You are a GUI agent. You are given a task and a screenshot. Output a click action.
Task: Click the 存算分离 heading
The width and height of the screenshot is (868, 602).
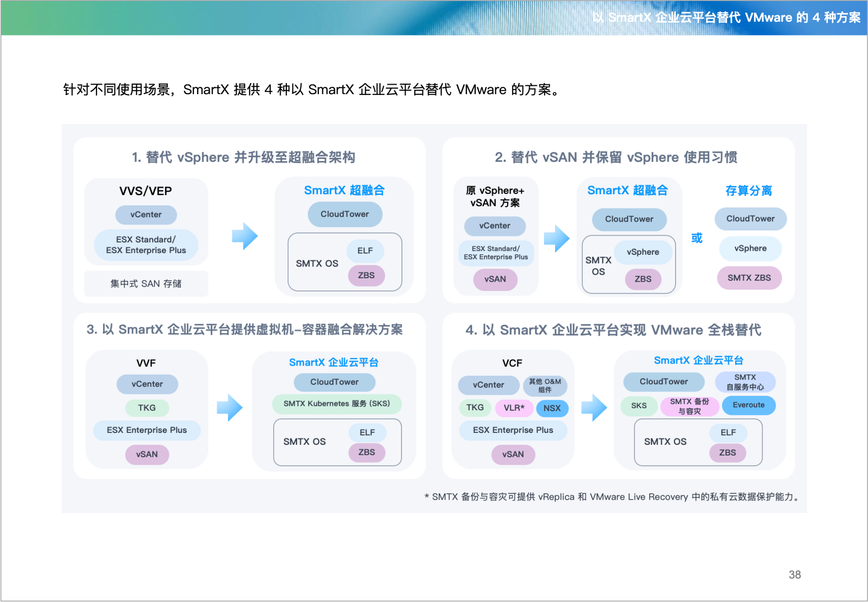748,191
